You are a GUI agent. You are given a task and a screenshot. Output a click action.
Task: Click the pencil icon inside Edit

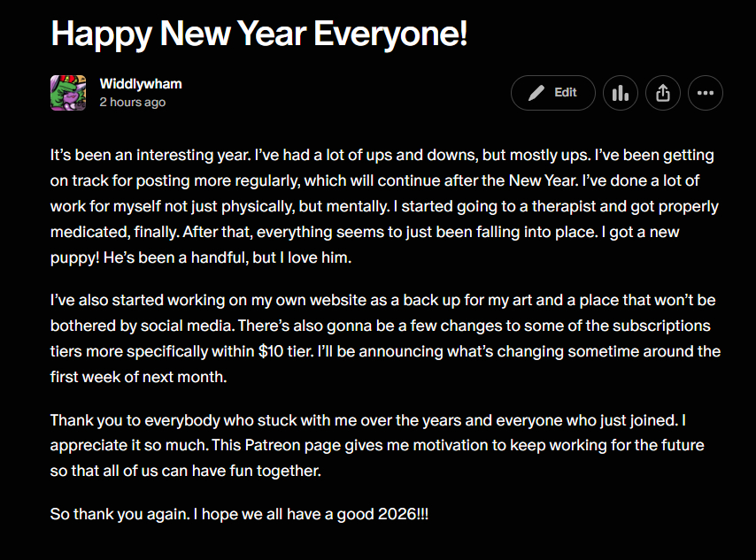tap(536, 93)
